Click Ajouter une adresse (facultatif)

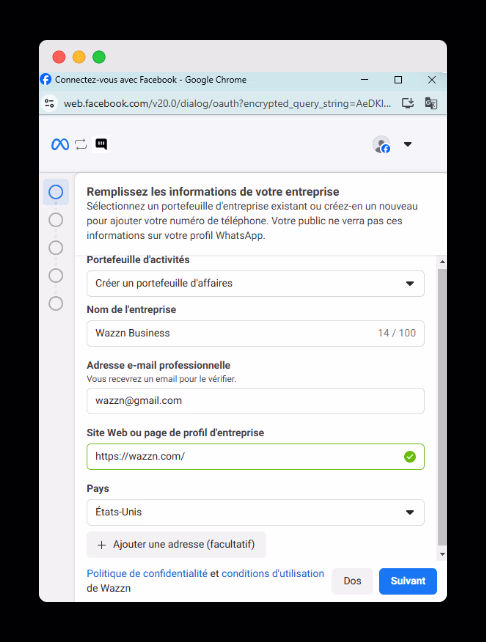click(x=176, y=545)
